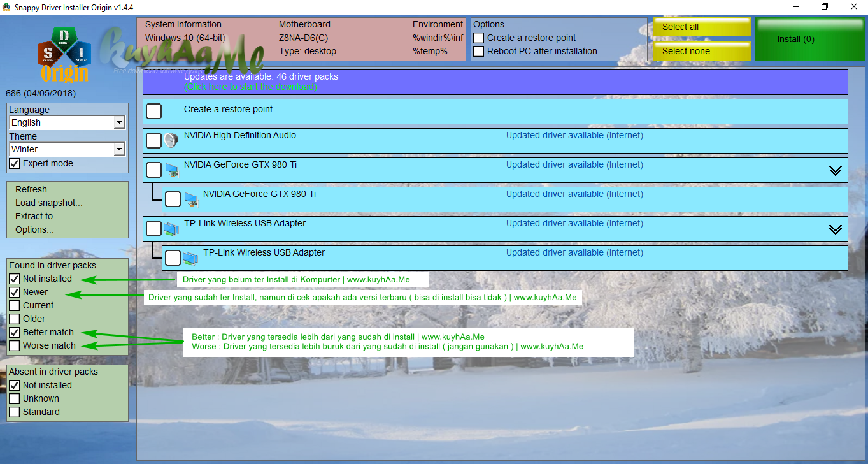Click the 'Environment' heading
The height and width of the screenshot is (464, 868).
438,24
